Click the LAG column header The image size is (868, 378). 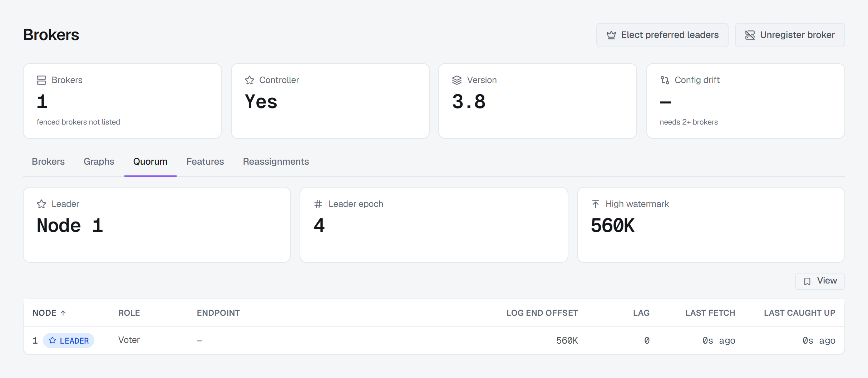641,313
